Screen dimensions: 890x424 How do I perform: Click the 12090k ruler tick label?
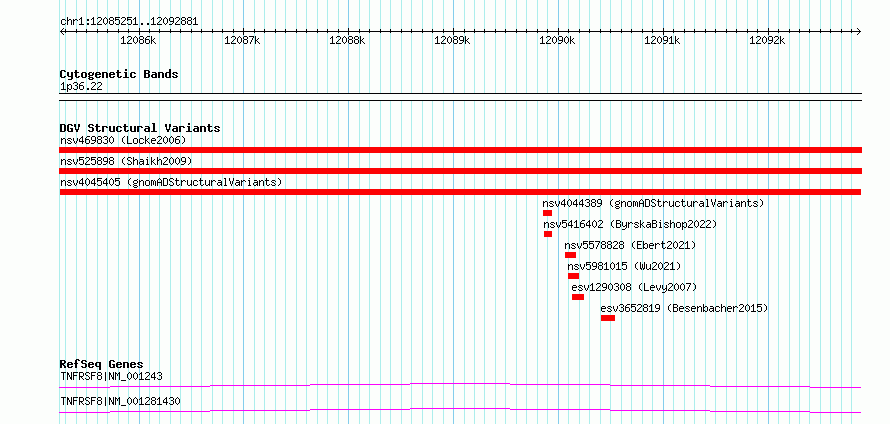pos(557,40)
